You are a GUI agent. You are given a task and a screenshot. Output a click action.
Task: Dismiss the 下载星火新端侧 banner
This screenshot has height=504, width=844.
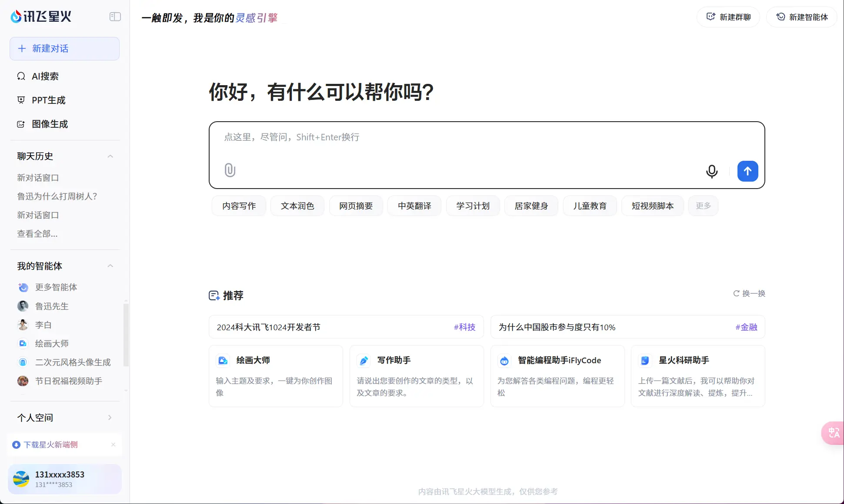click(113, 444)
